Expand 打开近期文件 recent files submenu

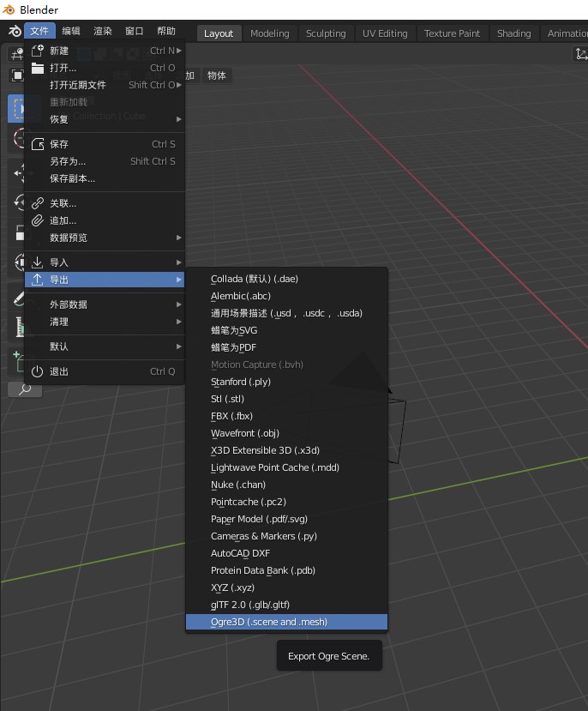105,85
